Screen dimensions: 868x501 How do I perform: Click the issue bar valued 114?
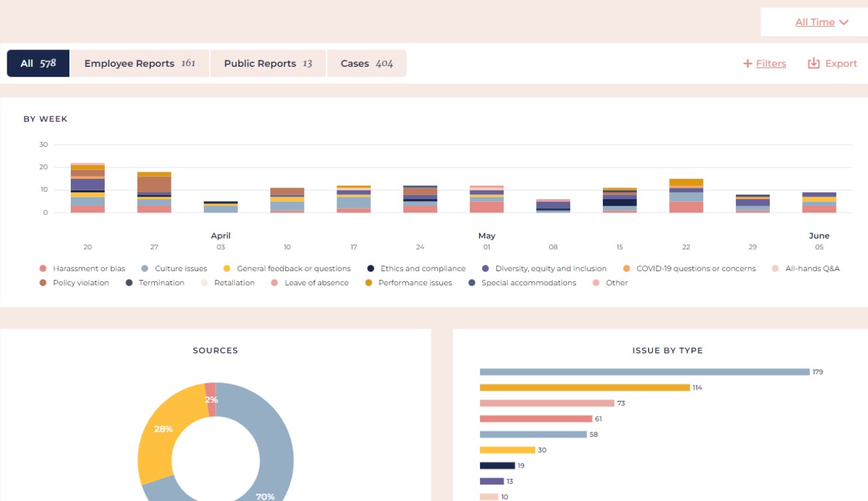tap(584, 387)
